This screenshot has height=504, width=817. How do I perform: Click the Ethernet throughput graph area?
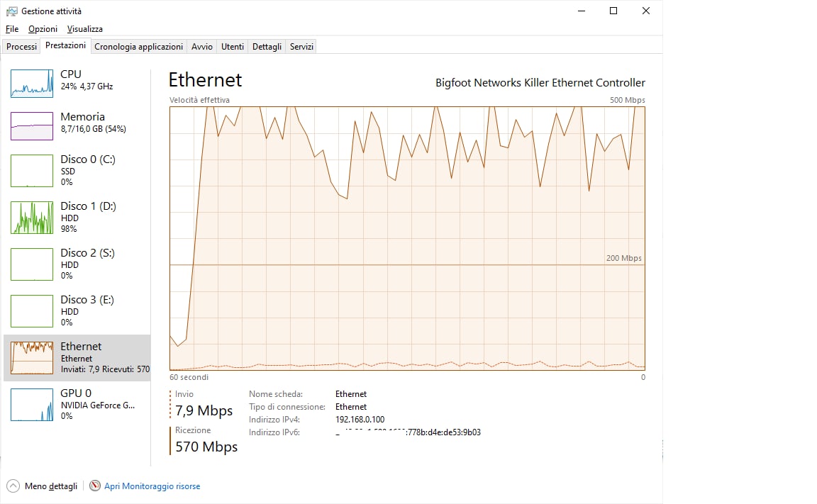407,238
